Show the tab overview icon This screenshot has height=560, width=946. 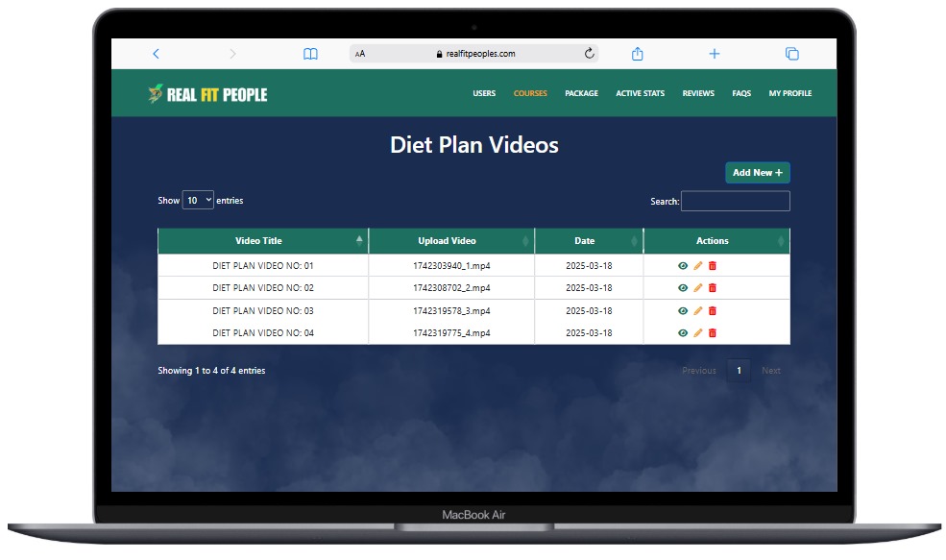tap(792, 54)
